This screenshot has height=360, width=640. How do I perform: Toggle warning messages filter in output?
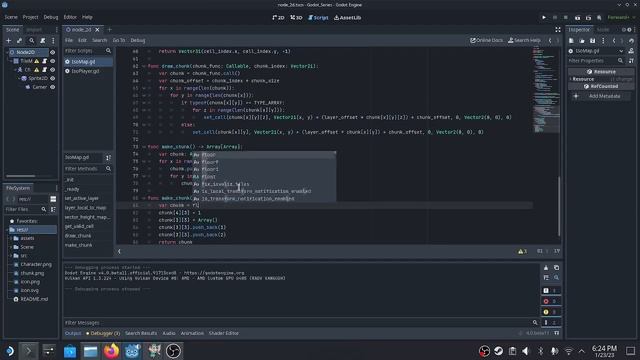pyautogui.click(x=550, y=312)
